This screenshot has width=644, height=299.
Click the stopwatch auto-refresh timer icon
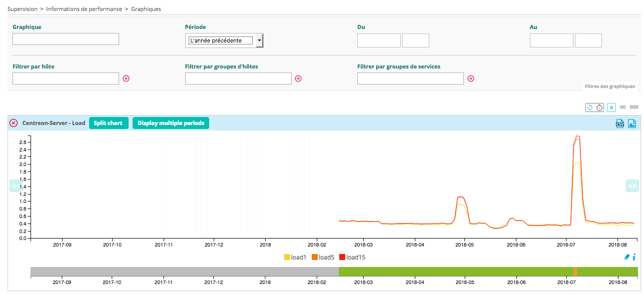(x=599, y=107)
